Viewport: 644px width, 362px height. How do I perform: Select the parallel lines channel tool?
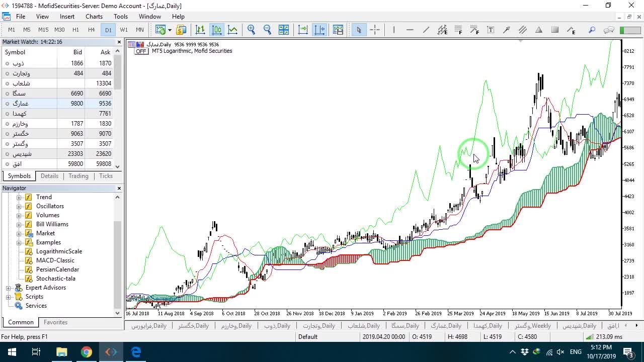click(x=523, y=30)
